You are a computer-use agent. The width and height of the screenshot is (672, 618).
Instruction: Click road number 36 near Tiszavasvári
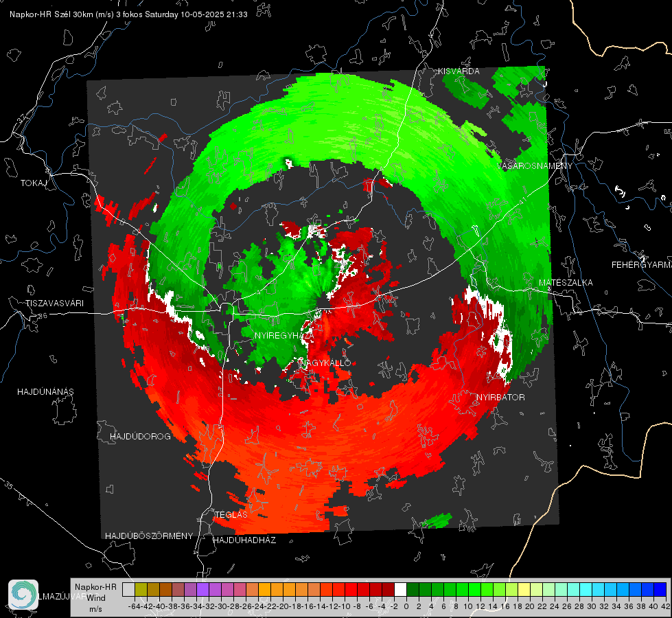click(x=43, y=316)
